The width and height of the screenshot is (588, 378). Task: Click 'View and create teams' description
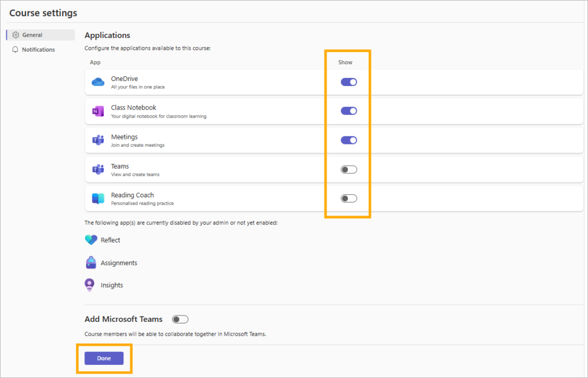pyautogui.click(x=135, y=174)
